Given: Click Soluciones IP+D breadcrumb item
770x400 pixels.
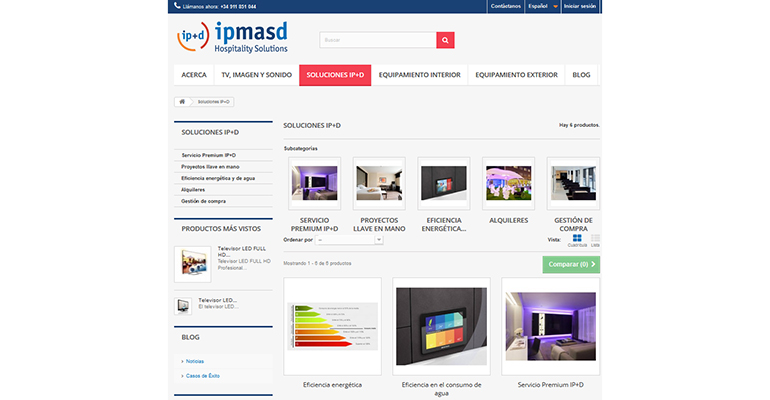Looking at the screenshot, I should point(213,102).
